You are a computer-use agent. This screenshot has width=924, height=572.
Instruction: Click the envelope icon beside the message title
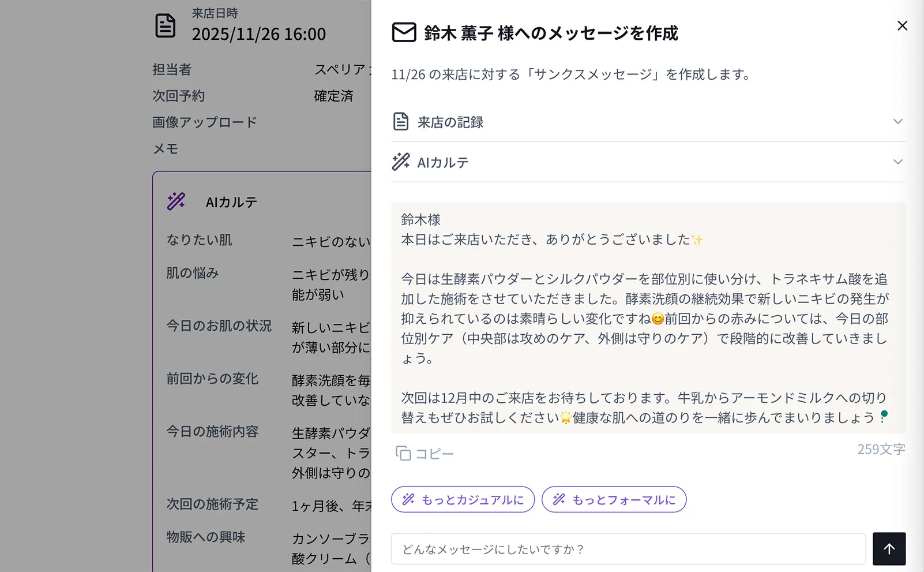[x=402, y=33]
